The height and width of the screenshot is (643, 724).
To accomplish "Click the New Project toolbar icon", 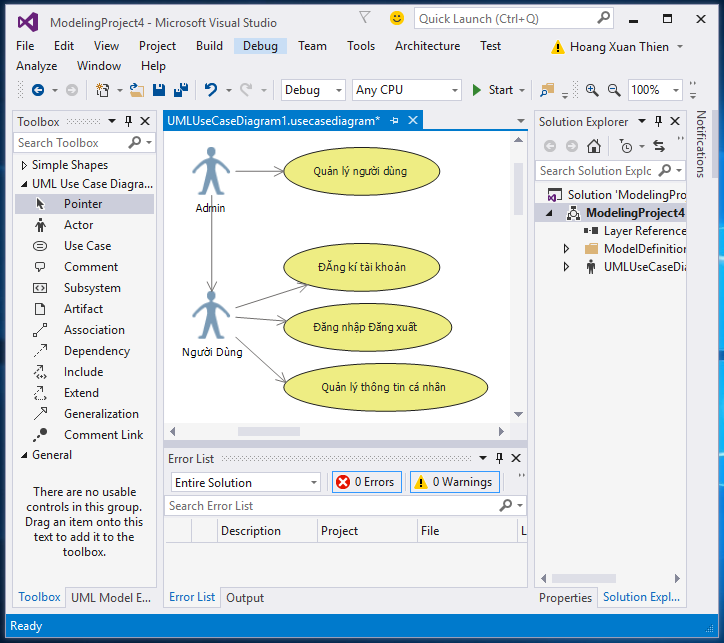I will tap(103, 90).
